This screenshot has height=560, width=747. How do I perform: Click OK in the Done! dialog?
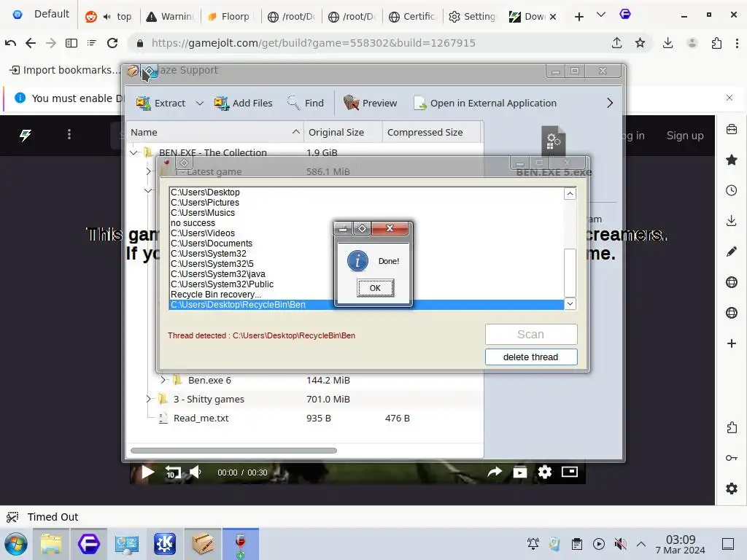point(375,287)
